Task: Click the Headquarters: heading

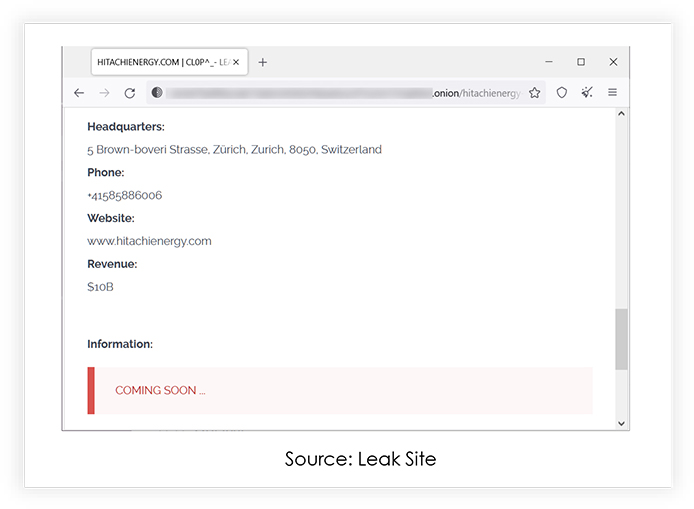Action: (126, 127)
